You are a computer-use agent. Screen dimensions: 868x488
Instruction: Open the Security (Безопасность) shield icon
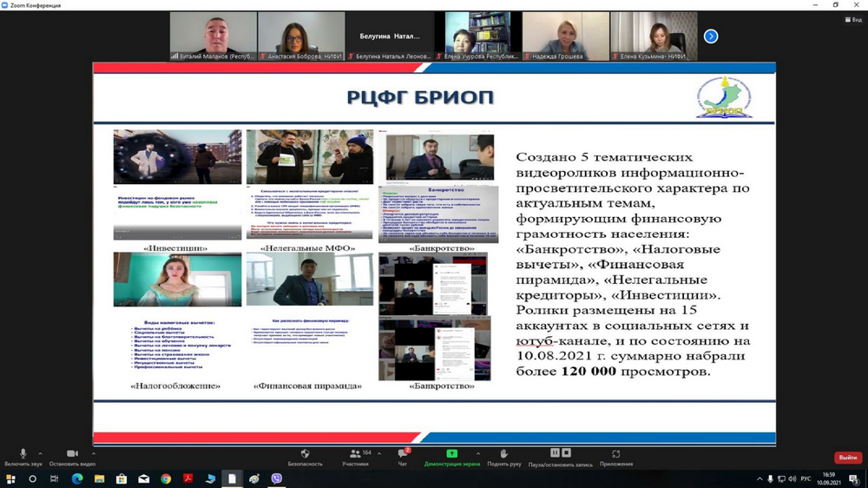pos(305,454)
